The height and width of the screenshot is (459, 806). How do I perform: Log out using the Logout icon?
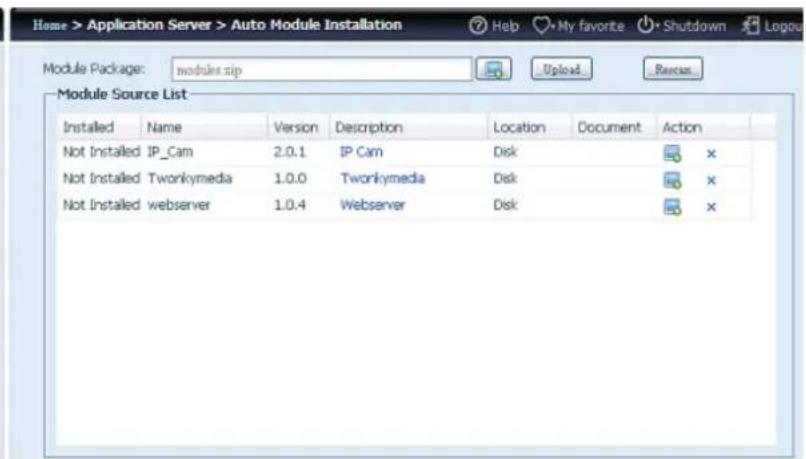tap(751, 25)
